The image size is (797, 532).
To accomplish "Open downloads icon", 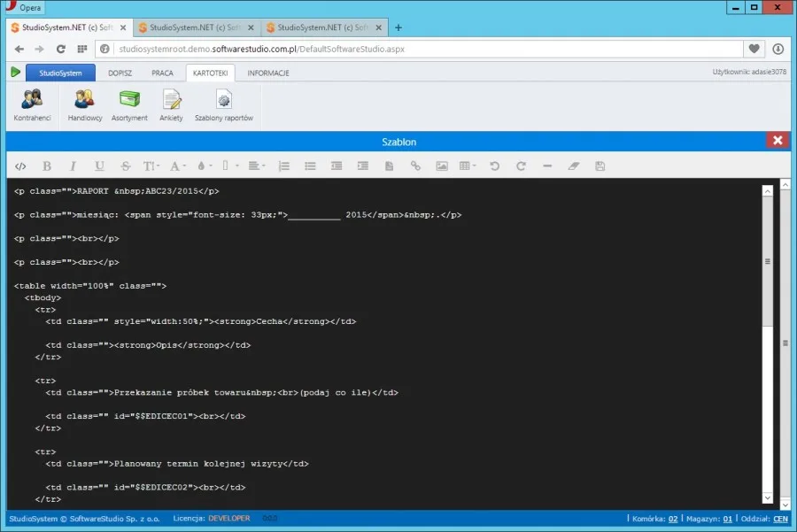I will 778,49.
